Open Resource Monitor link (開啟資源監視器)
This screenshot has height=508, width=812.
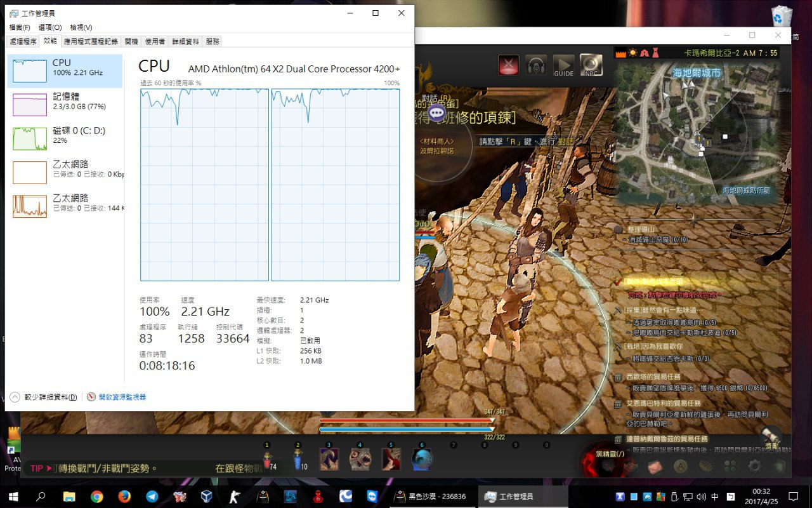point(121,397)
